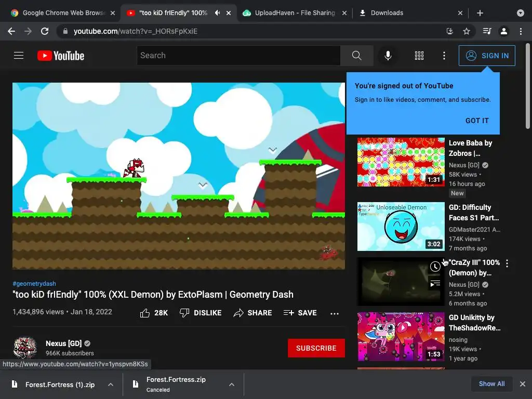Open the media control icon in Chrome toolbar
The image size is (532, 399).
[487, 31]
